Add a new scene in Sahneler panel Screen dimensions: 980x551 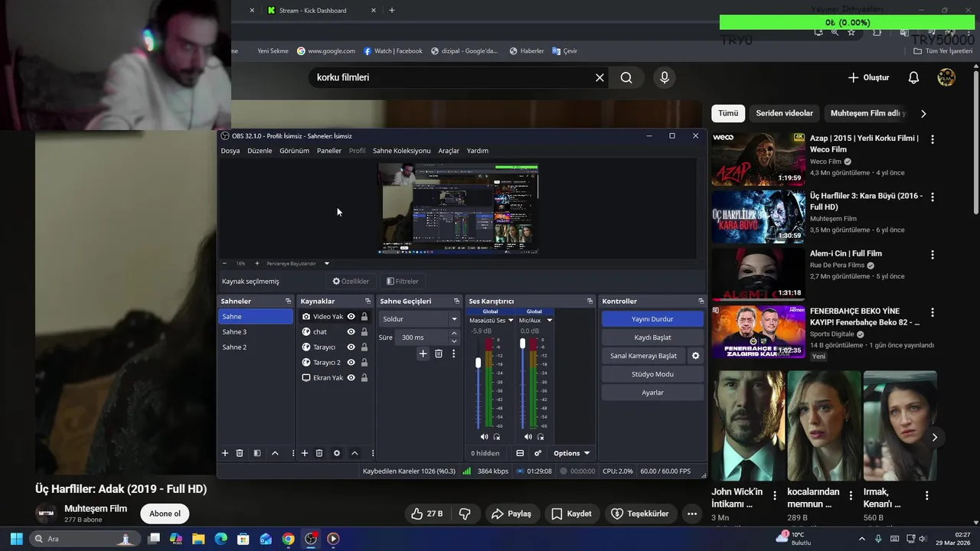[x=225, y=453]
